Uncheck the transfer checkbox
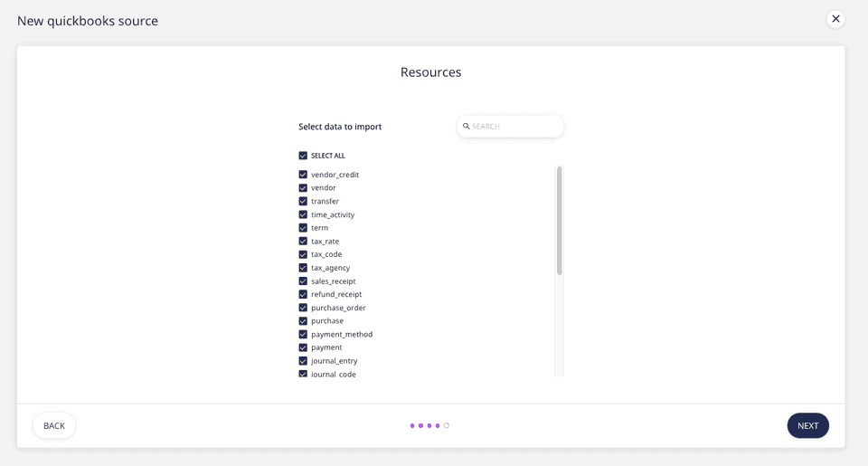The image size is (868, 466). pos(303,201)
